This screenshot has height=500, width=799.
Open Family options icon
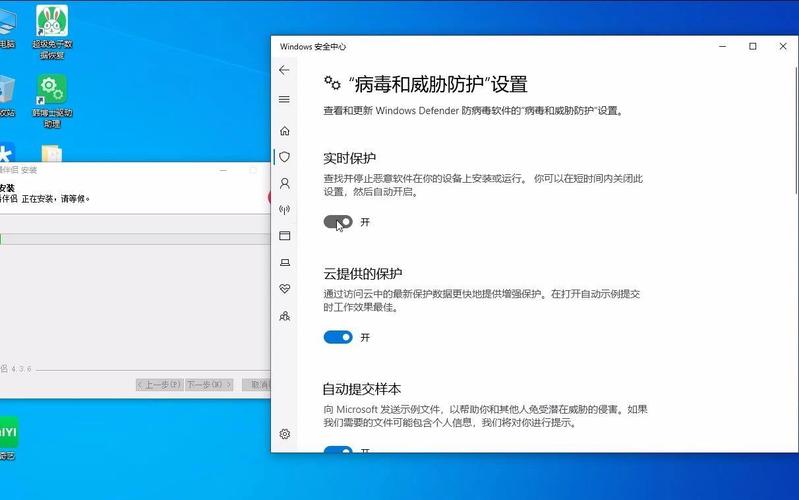tap(284, 316)
